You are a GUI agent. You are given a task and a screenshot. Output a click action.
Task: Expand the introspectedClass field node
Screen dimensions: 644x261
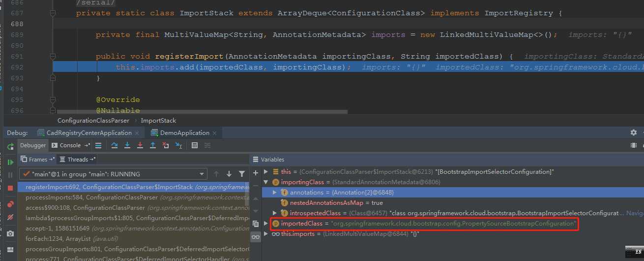(x=275, y=213)
